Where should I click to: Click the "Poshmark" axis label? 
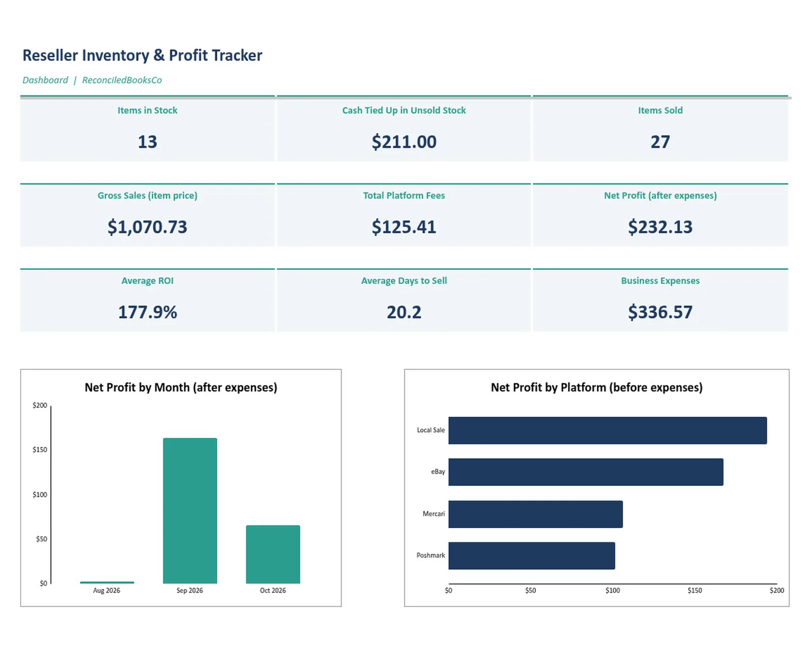pyautogui.click(x=431, y=556)
